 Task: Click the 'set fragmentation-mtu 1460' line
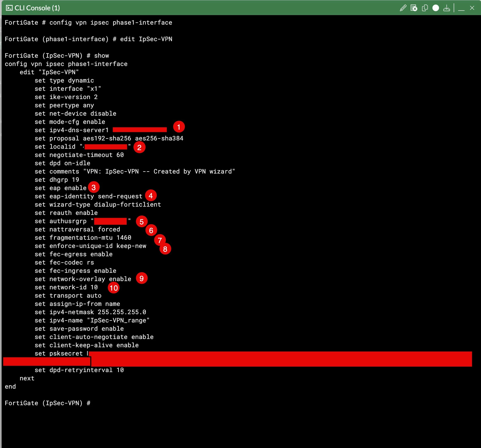coord(83,238)
